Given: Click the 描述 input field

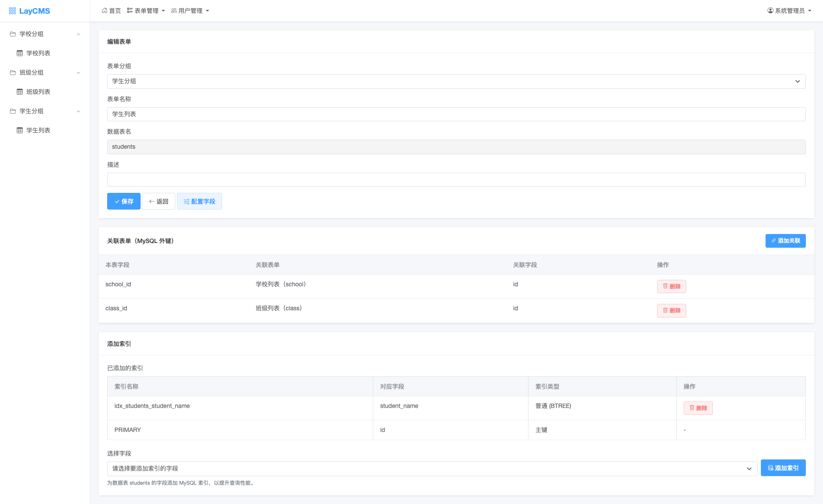Looking at the screenshot, I should [456, 180].
